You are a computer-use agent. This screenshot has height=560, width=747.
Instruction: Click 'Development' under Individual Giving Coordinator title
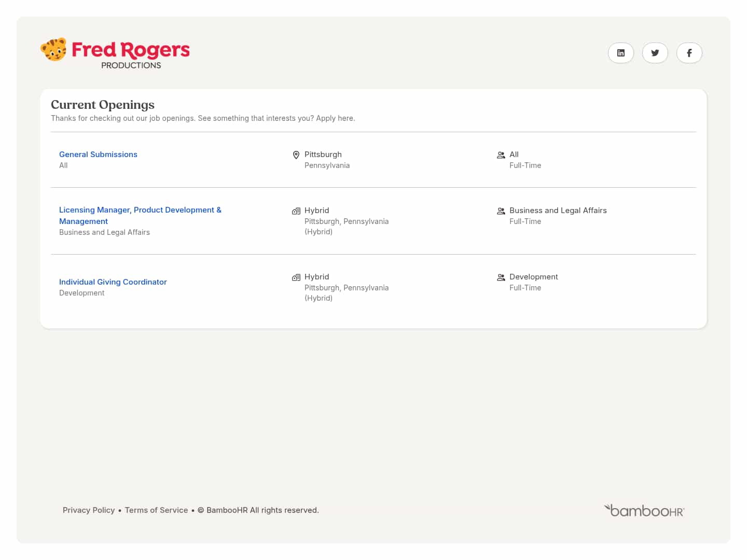pyautogui.click(x=81, y=293)
